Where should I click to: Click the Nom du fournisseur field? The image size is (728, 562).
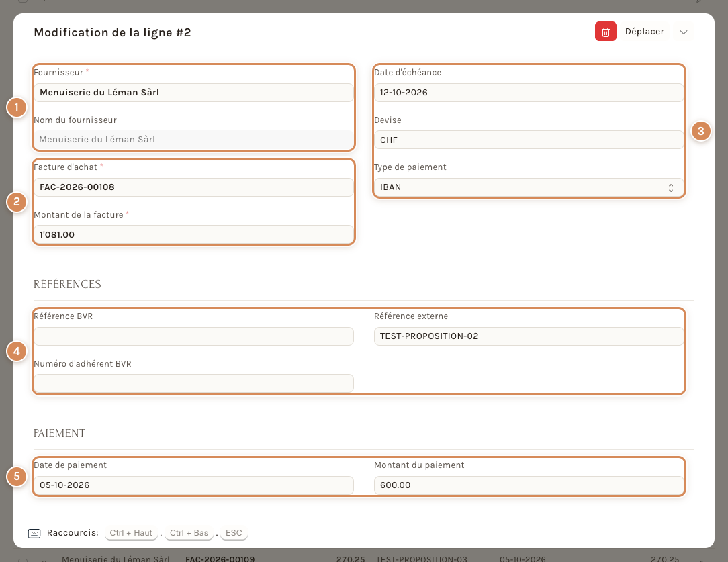(x=193, y=140)
